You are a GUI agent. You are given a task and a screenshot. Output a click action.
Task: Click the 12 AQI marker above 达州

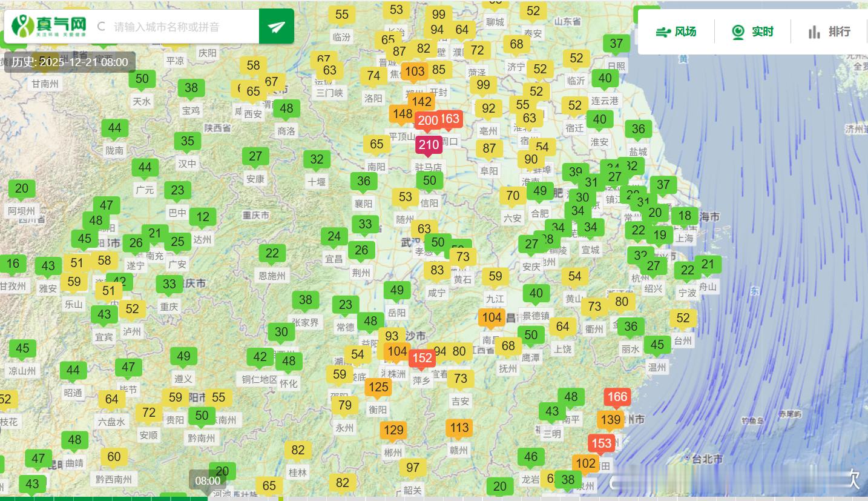coord(203,217)
